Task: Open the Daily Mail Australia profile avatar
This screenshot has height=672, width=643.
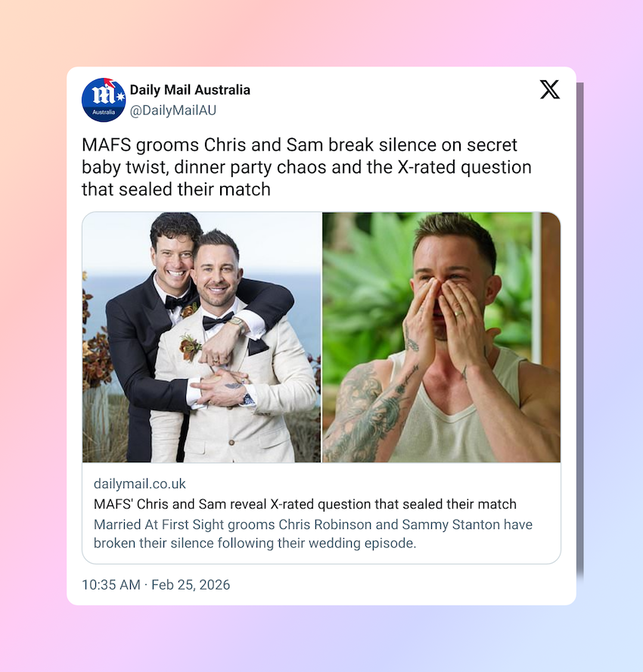Action: [x=104, y=100]
